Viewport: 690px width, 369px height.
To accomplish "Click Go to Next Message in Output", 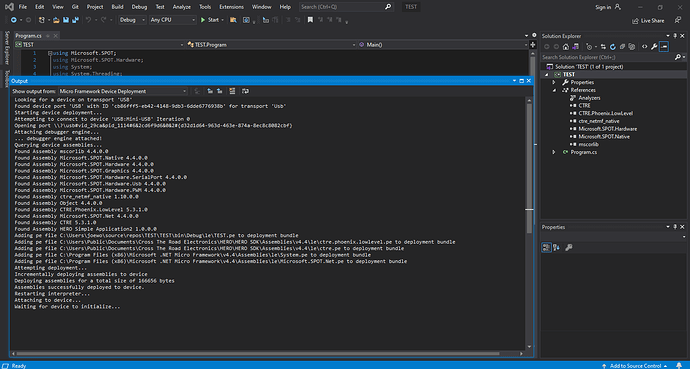I will (219, 91).
